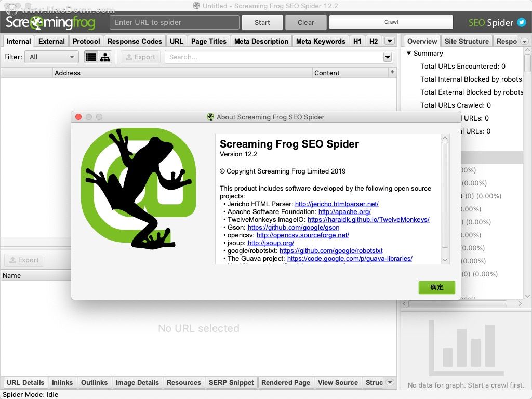Open the search options dropdown arrow
Screen dimensions: 532x399
point(388,57)
